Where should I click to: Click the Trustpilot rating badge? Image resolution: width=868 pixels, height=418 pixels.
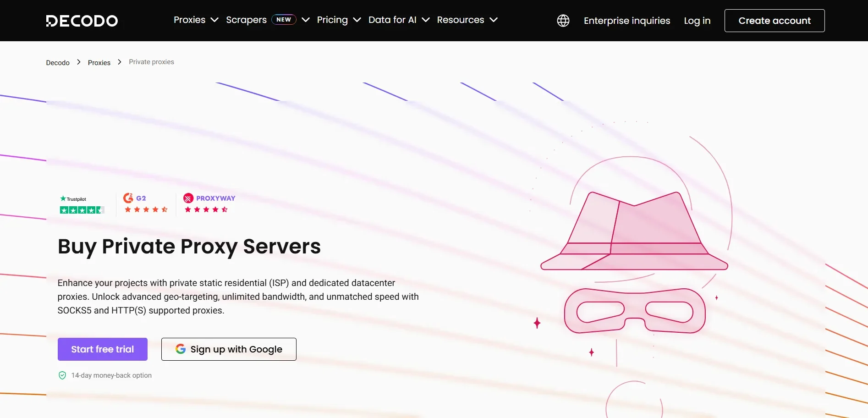click(x=82, y=204)
